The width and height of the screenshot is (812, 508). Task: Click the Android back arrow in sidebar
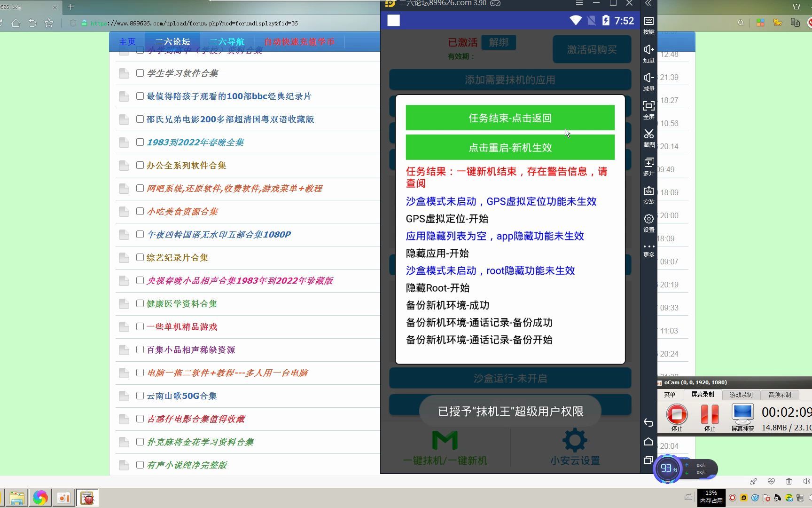click(x=648, y=422)
